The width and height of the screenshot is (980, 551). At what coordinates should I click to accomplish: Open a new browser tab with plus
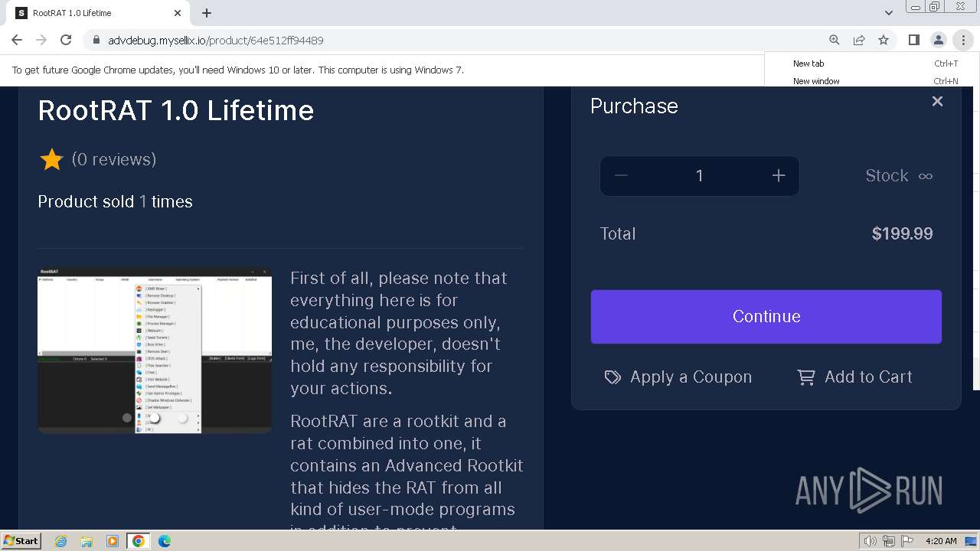click(x=207, y=13)
